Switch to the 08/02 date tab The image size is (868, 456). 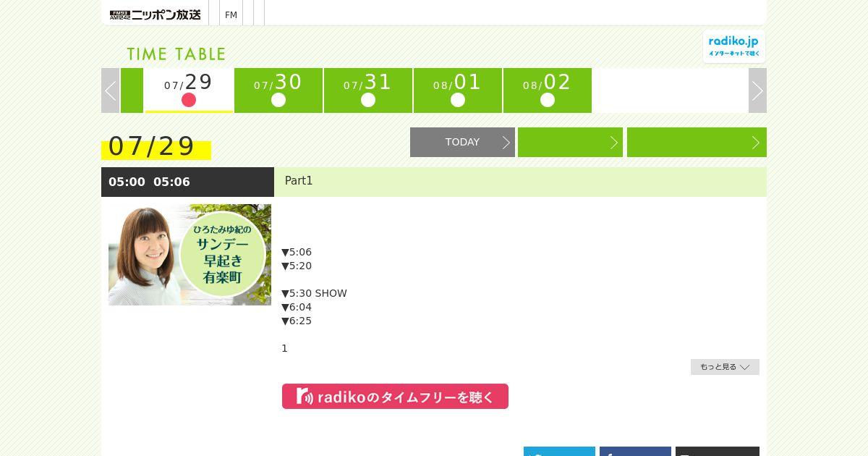548,90
